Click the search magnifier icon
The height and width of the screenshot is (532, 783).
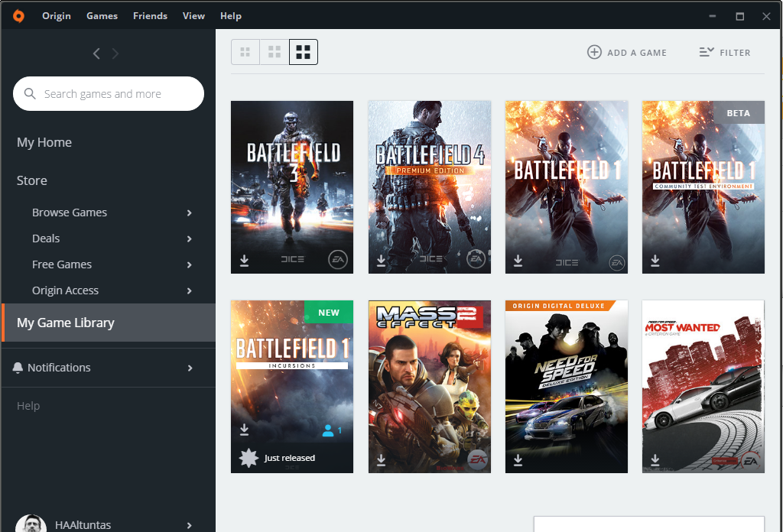tap(30, 94)
